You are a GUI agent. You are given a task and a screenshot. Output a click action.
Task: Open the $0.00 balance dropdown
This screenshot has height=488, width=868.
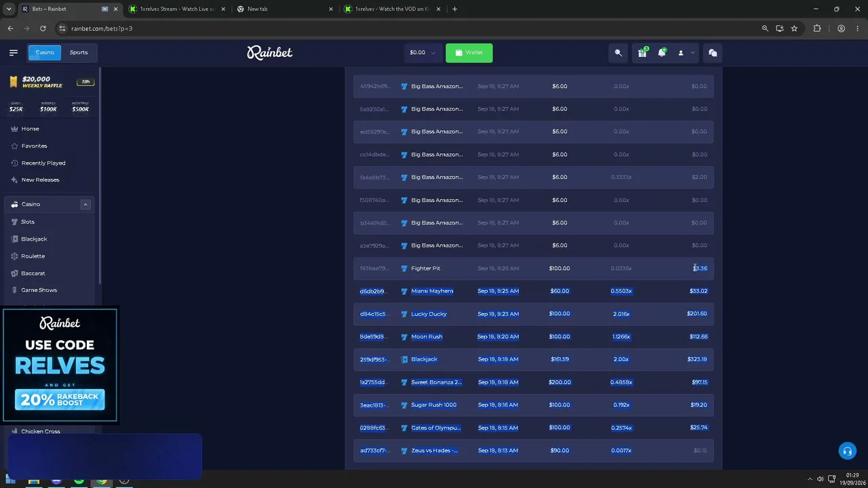[422, 52]
